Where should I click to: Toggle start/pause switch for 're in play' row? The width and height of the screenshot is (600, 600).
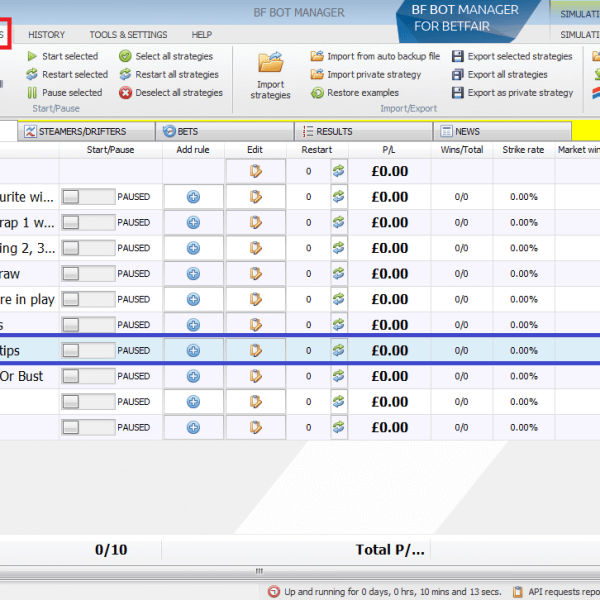click(x=88, y=299)
